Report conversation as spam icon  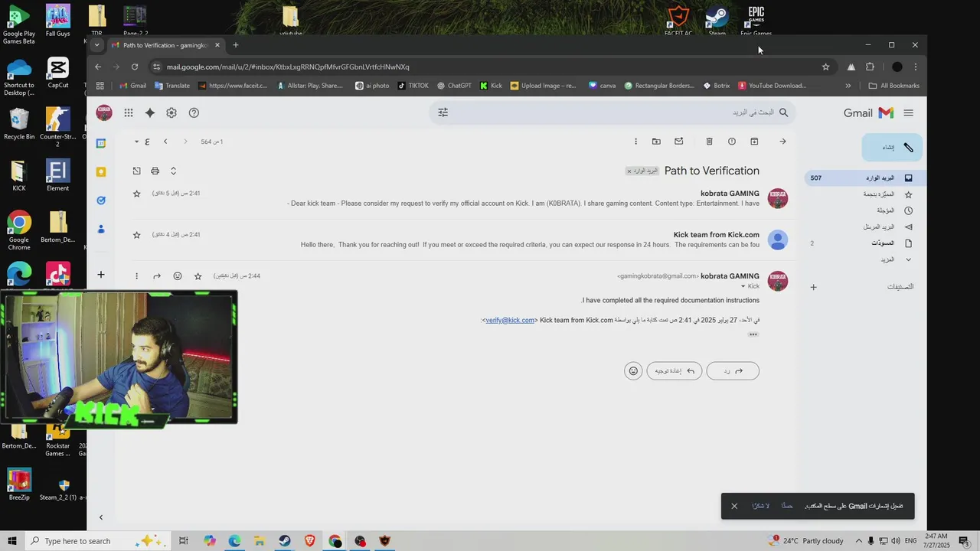click(x=732, y=142)
